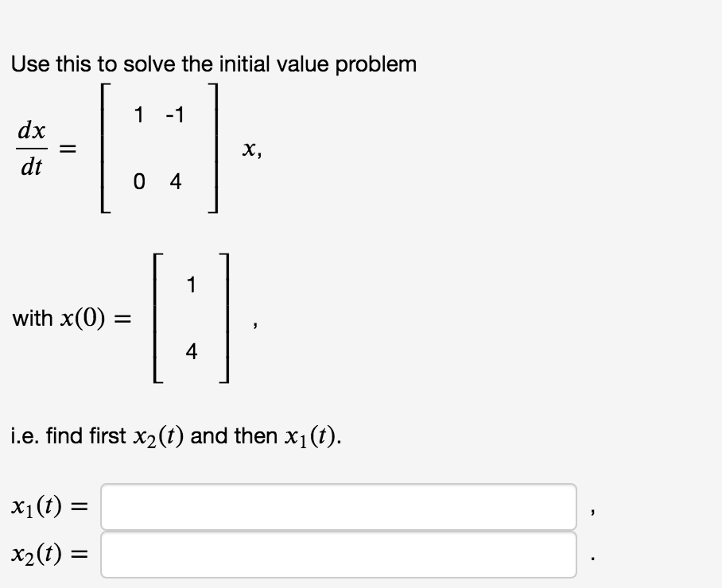Click the period after the x2(t) field
This screenshot has width=722, height=588.
coord(592,556)
